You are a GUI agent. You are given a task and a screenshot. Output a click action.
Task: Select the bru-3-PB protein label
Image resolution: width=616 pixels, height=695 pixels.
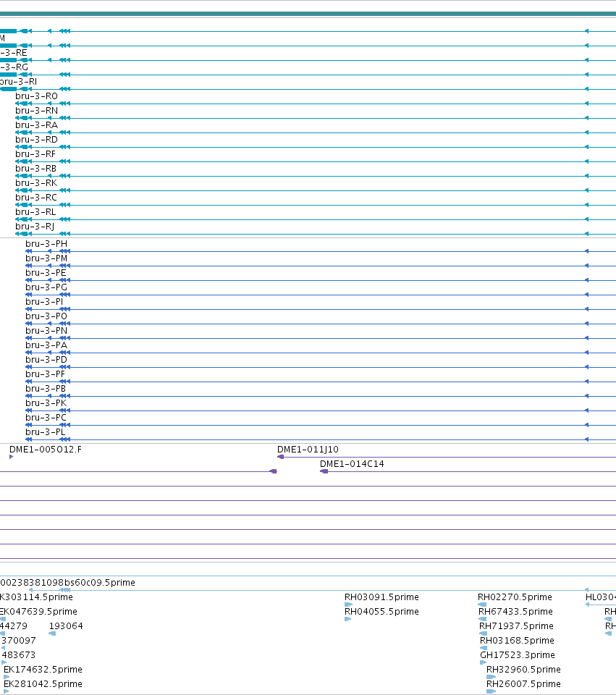46,389
